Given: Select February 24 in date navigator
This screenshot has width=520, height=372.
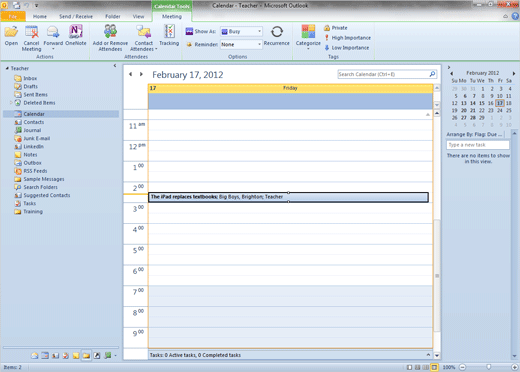Looking at the screenshot, I should (x=499, y=110).
